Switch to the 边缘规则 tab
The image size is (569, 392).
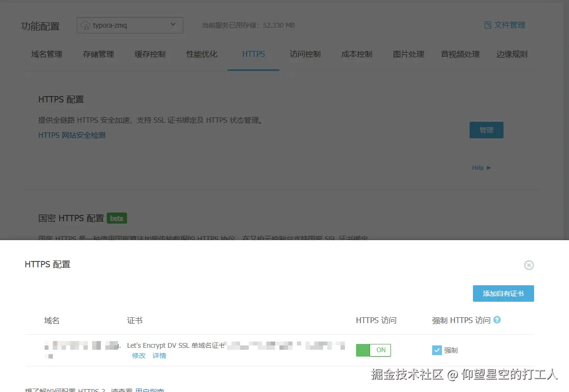[x=512, y=54]
